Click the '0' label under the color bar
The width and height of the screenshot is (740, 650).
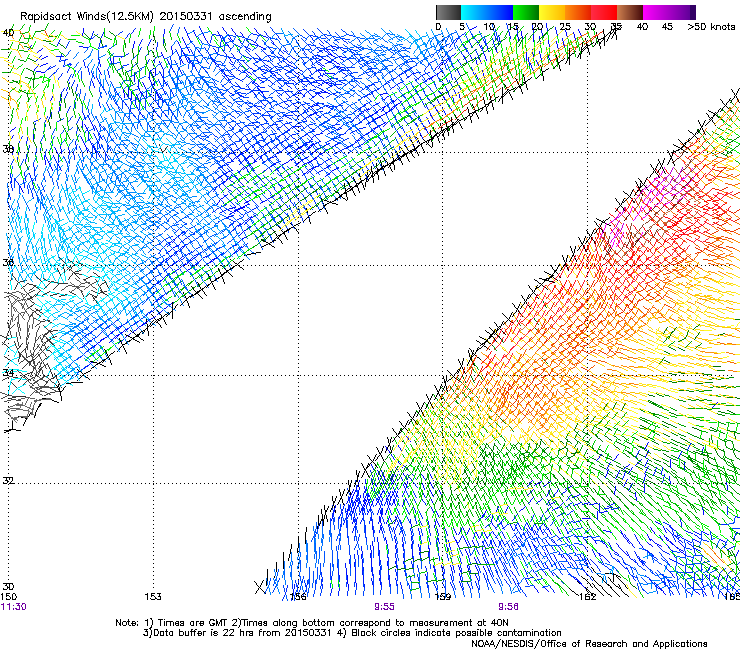(x=438, y=26)
